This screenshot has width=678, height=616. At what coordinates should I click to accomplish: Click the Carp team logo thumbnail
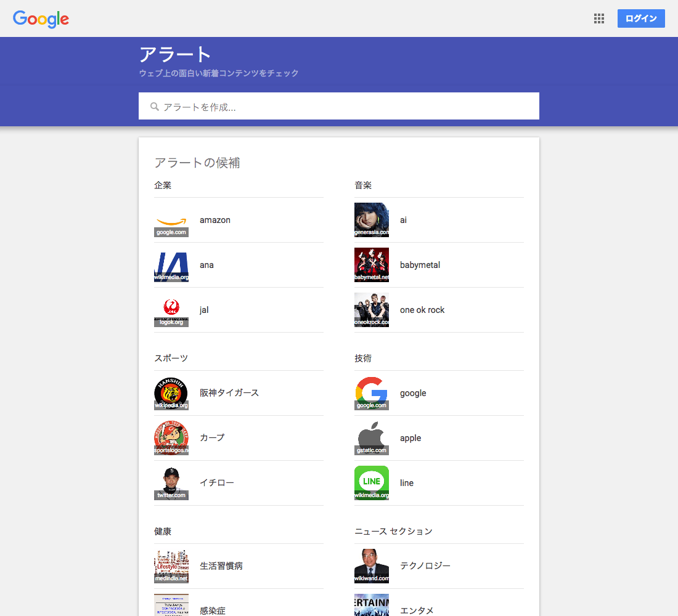tap(171, 438)
